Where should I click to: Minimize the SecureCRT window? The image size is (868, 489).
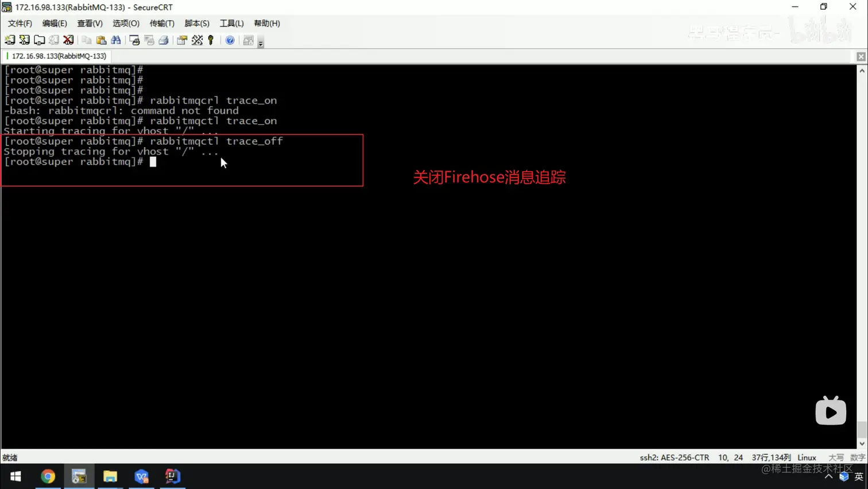[795, 7]
